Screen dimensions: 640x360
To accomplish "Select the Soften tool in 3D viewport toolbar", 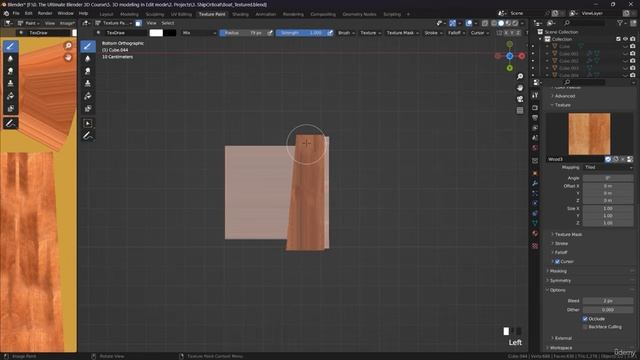I will tap(87, 59).
